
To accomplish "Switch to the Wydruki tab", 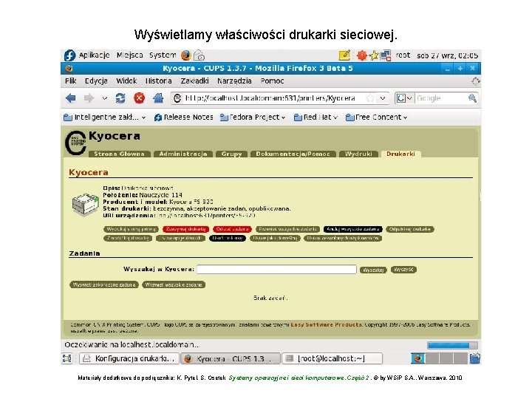I will click(358, 154).
